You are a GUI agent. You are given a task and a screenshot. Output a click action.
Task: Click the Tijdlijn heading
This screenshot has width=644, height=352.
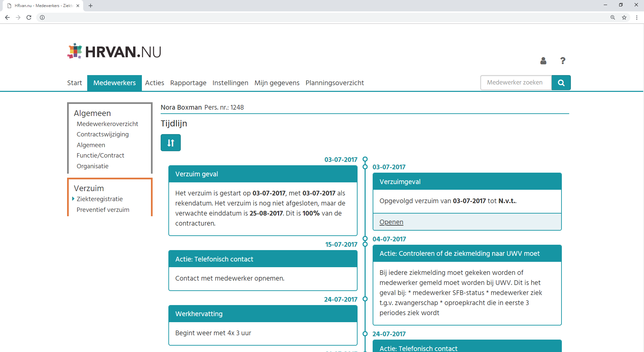click(174, 123)
